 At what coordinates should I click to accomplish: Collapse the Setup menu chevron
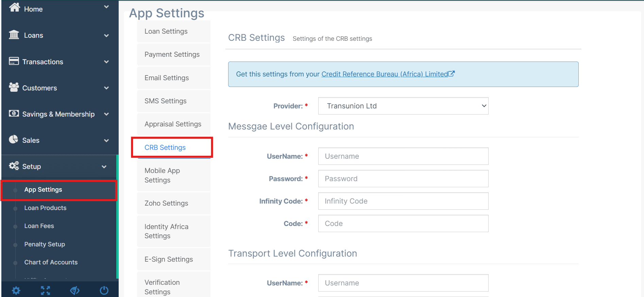pos(104,167)
